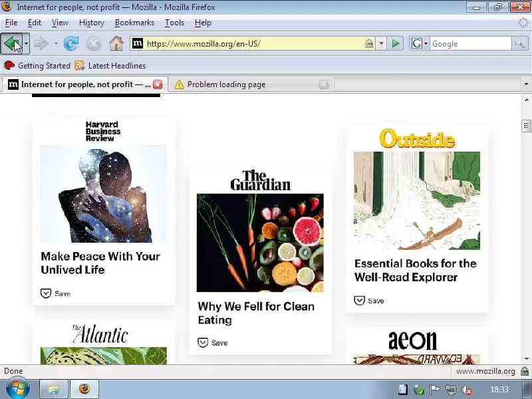The image size is (532, 399).
Task: Save the Clean Eating article to Pocket
Action: tap(213, 342)
